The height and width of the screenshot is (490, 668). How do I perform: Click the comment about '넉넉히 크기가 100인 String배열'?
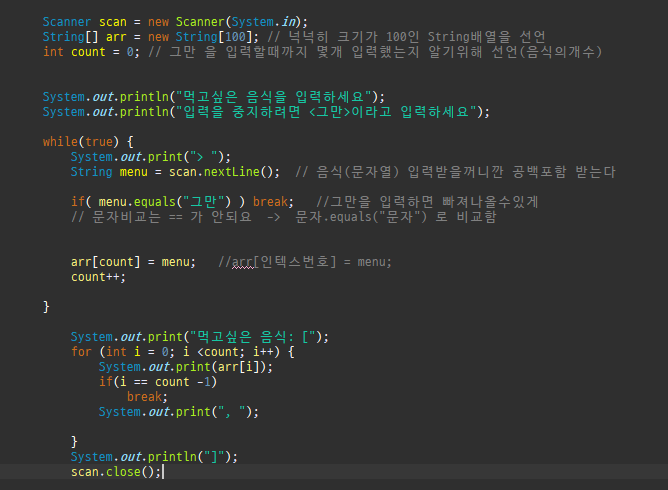(406, 37)
